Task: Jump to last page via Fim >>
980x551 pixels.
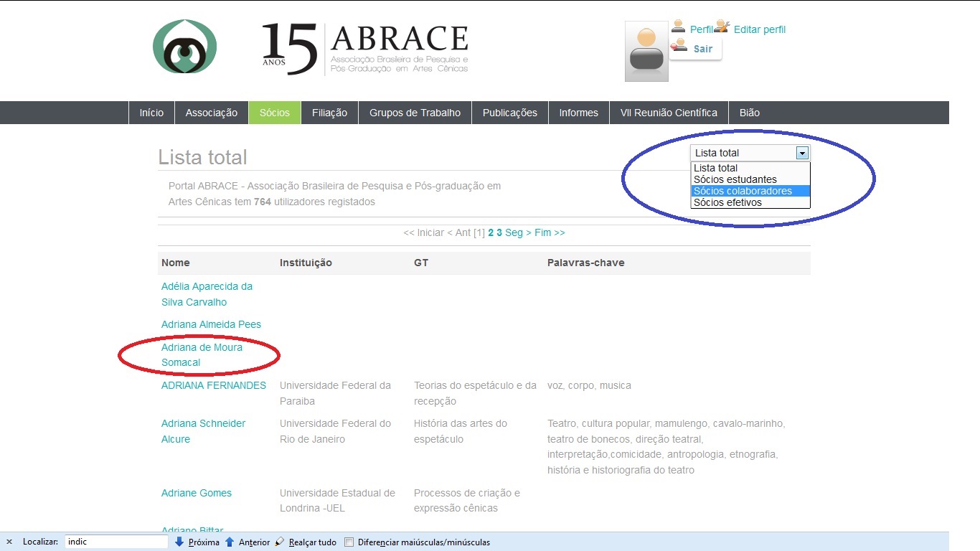Action: coord(550,232)
